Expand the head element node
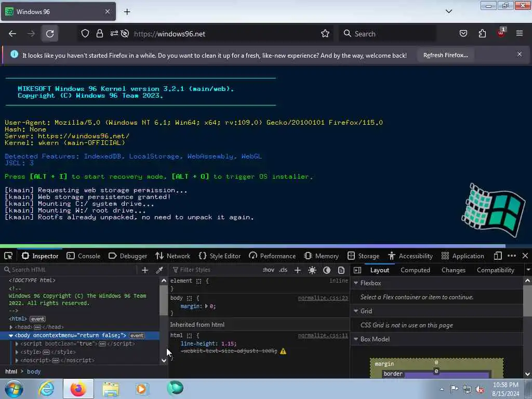 (x=11, y=327)
